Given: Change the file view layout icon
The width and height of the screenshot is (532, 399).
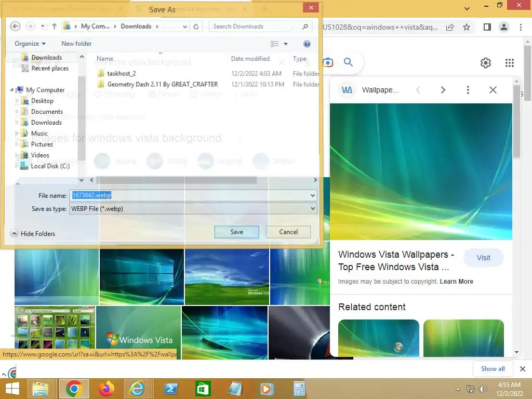Looking at the screenshot, I should (274, 44).
